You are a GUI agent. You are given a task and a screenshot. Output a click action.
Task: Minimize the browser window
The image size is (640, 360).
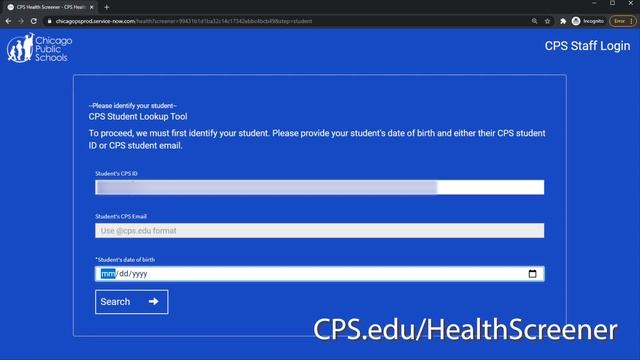[594, 3]
